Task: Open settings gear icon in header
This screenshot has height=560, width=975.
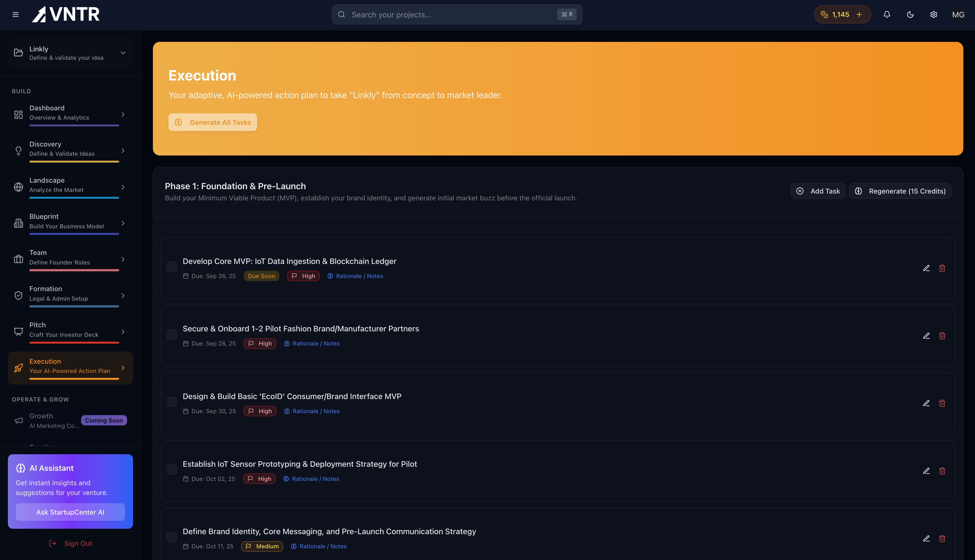Action: click(x=933, y=15)
